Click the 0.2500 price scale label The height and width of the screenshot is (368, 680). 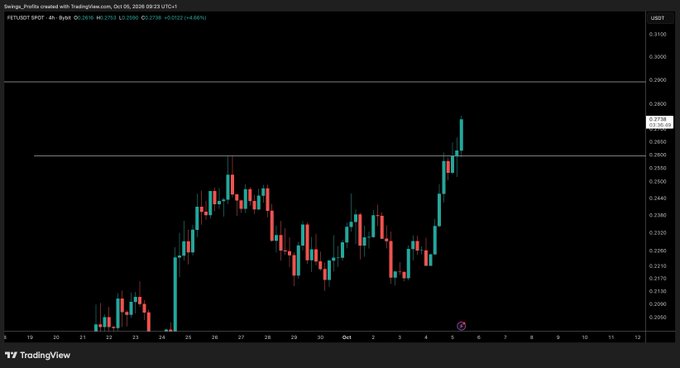click(657, 182)
